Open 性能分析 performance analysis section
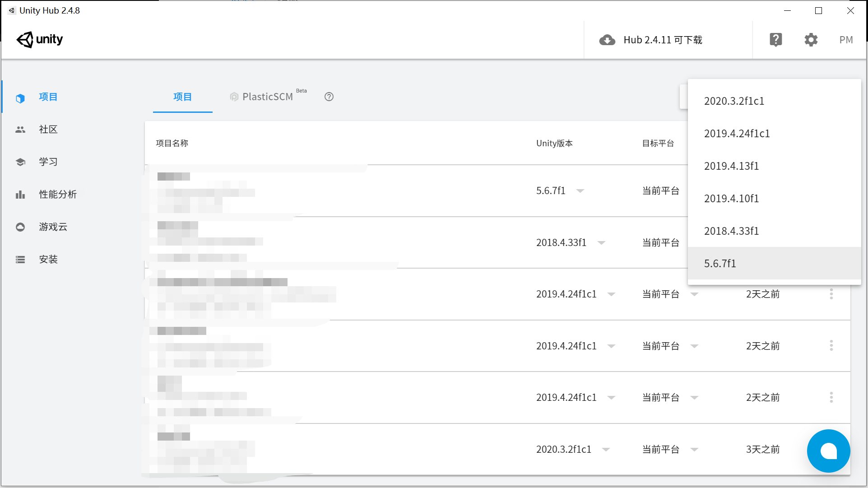868x488 pixels. tap(58, 195)
